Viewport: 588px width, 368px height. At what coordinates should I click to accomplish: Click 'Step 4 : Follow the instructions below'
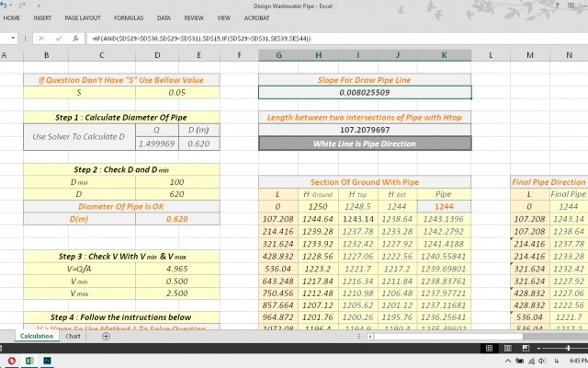(121, 317)
